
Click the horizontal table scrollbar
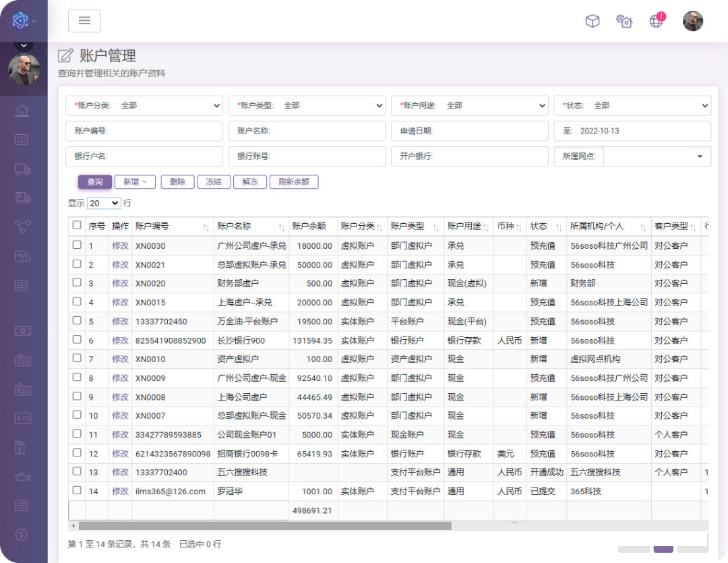tap(264, 526)
